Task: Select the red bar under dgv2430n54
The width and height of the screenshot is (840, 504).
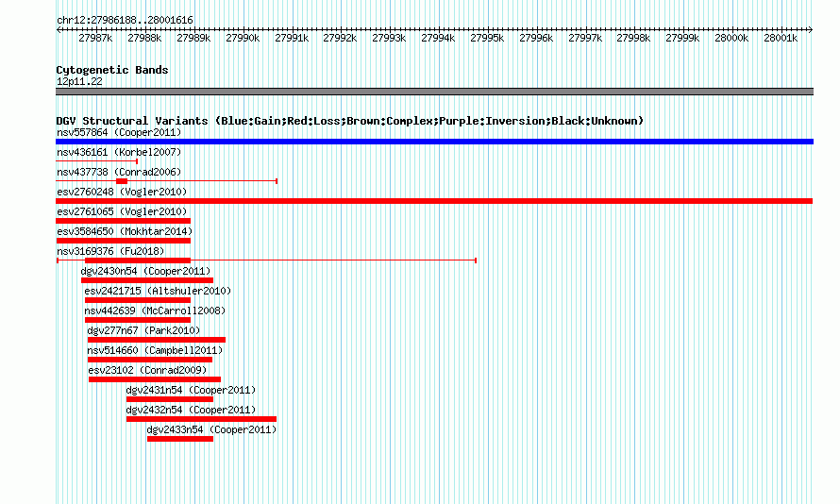Action: [147, 280]
